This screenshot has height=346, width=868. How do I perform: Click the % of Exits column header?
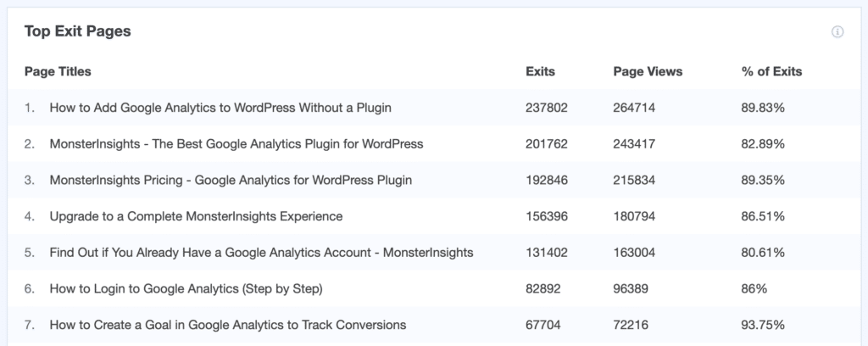pos(771,71)
